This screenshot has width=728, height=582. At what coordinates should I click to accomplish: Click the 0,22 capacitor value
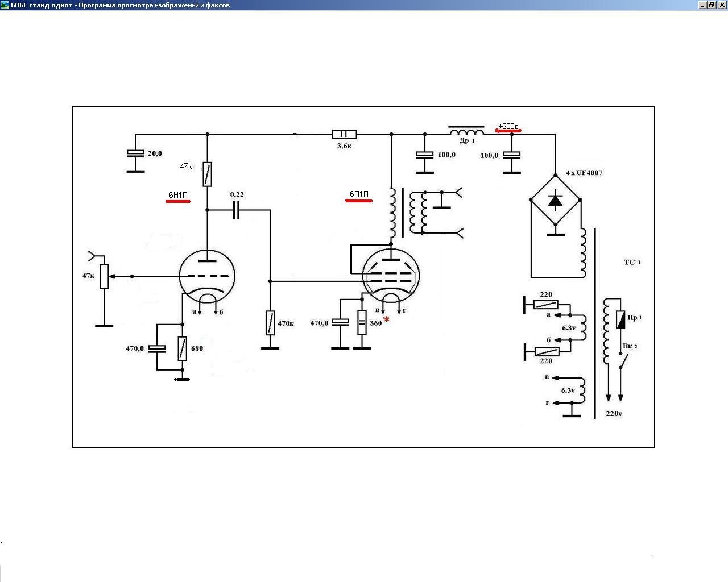coord(237,194)
